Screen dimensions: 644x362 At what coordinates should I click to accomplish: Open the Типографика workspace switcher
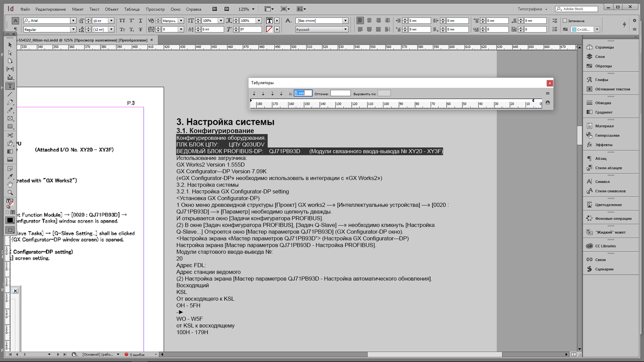pos(532,9)
